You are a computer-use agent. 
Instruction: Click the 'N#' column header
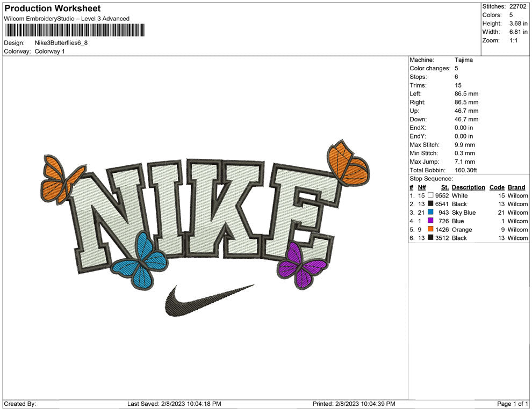[x=422, y=187]
